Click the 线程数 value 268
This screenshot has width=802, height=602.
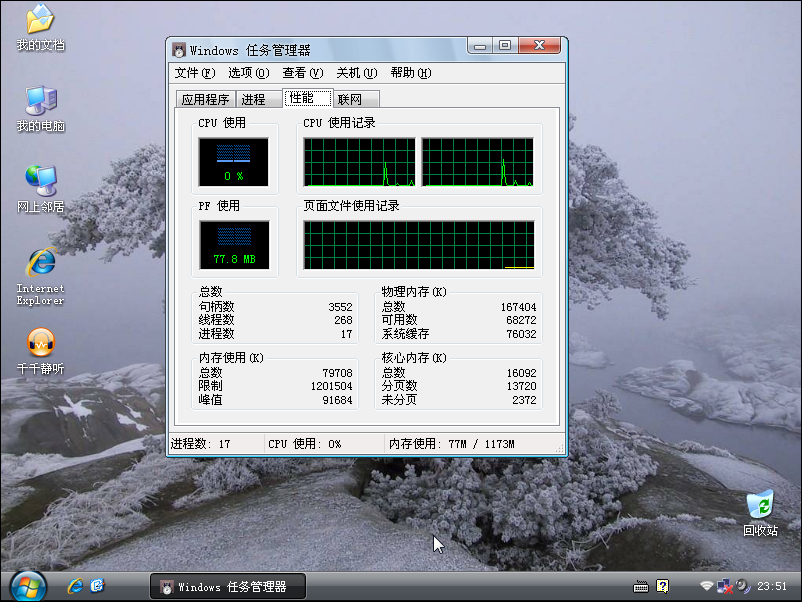click(343, 320)
